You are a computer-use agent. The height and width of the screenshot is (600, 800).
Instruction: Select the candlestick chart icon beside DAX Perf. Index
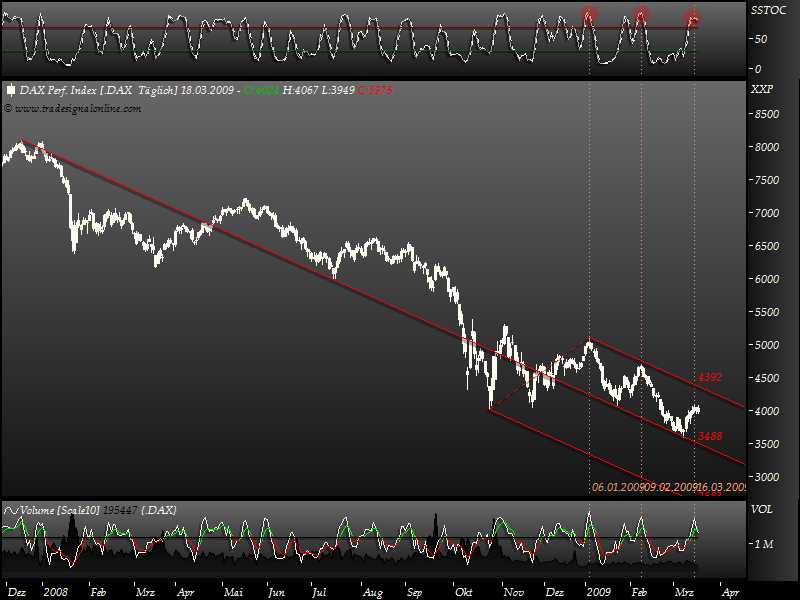(x=11, y=91)
